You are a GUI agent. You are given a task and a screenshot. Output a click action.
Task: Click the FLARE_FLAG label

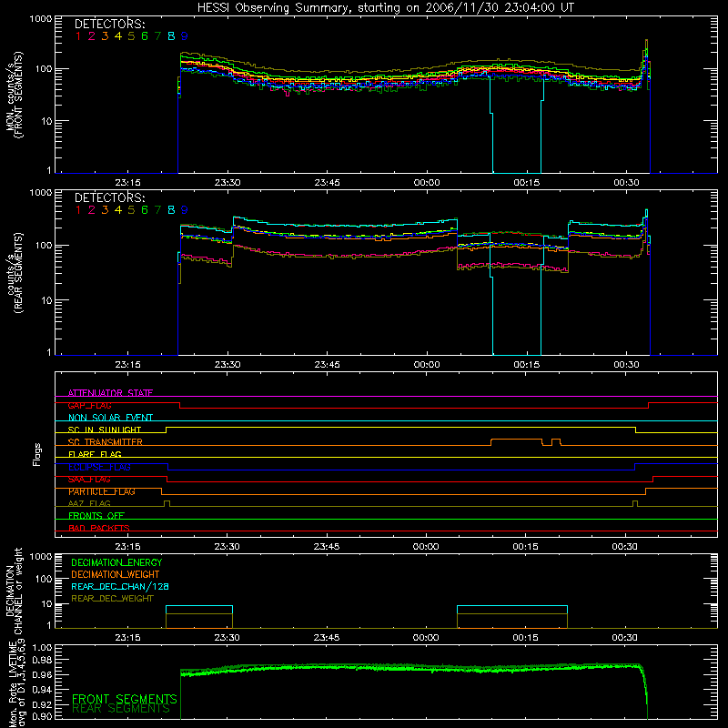click(x=95, y=454)
